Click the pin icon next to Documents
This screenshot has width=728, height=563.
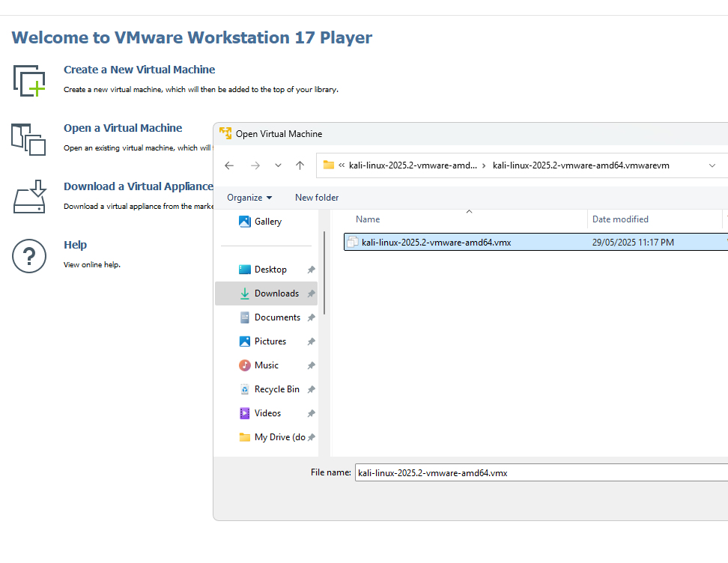tap(311, 318)
